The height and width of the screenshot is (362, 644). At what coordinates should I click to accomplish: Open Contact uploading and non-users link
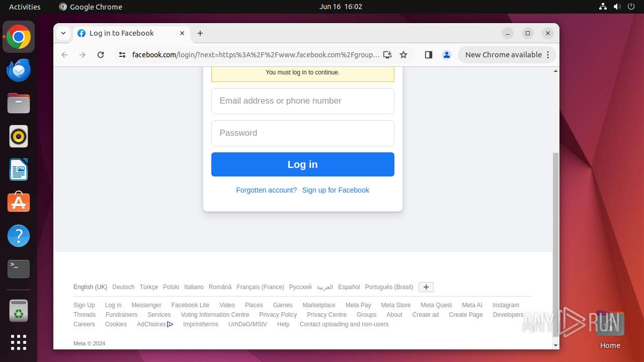click(344, 324)
